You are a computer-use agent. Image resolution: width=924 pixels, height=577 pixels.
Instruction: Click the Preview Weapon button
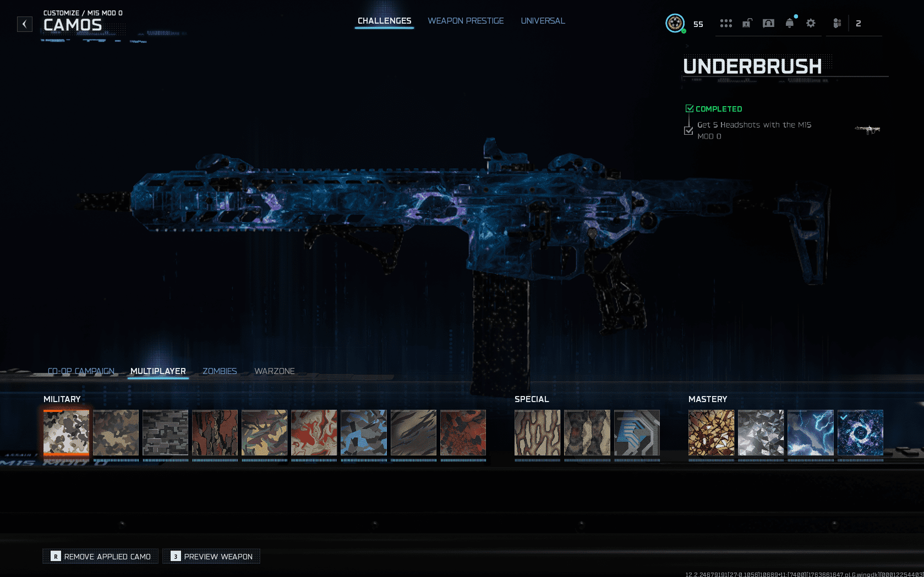[211, 557]
